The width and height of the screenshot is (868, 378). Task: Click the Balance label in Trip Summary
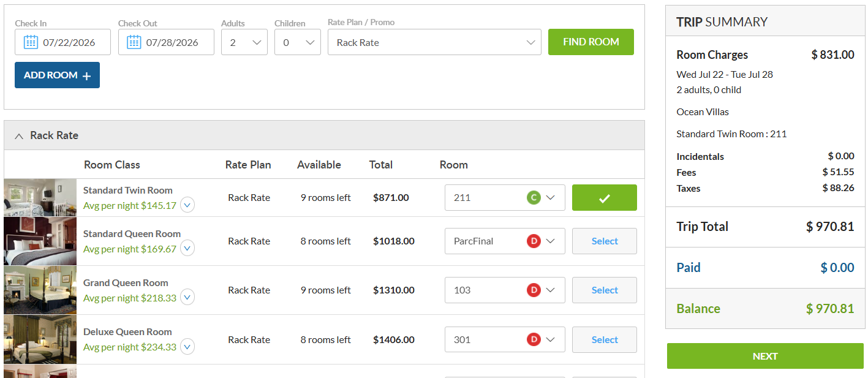point(698,309)
